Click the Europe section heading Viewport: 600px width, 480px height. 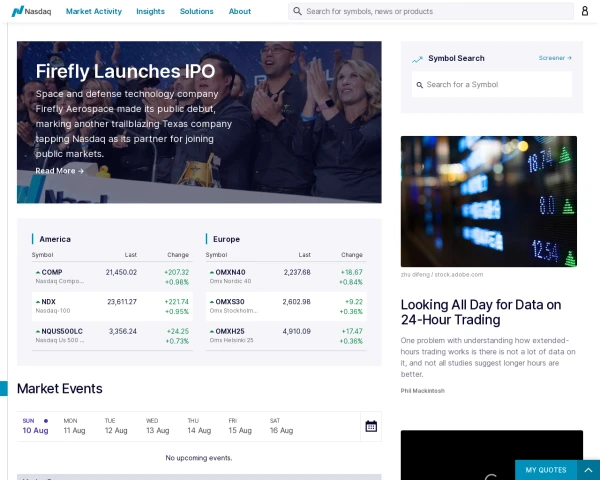[x=227, y=239]
